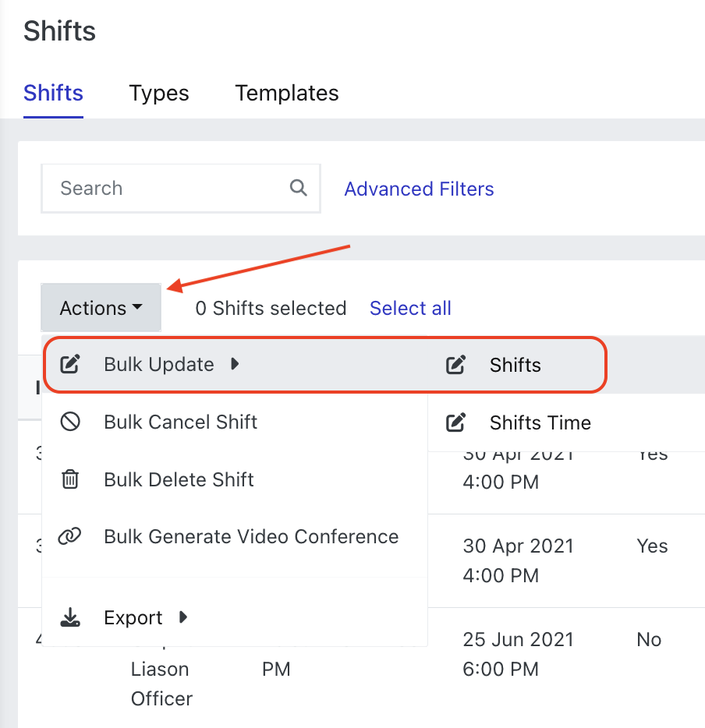Image resolution: width=705 pixels, height=728 pixels.
Task: Expand the Bulk Update submenu arrow
Action: point(235,364)
